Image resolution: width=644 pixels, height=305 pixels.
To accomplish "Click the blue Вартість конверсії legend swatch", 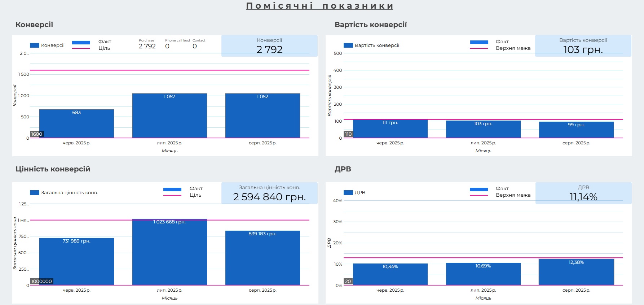I will click(348, 45).
